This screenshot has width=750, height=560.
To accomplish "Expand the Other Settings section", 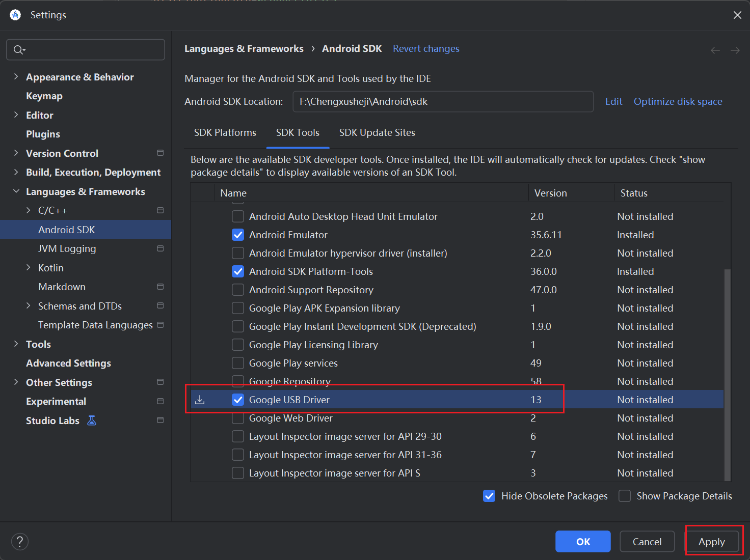I will coord(16,382).
